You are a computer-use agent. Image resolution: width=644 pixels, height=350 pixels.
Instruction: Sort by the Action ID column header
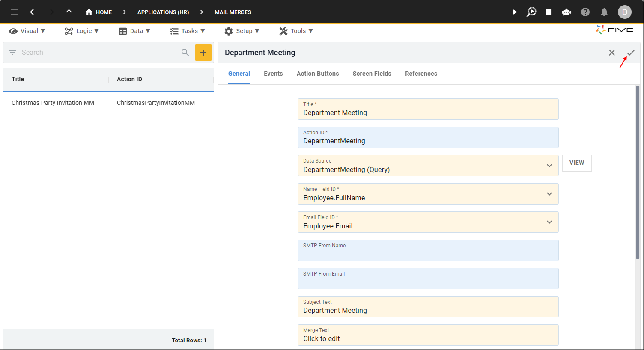(129, 79)
